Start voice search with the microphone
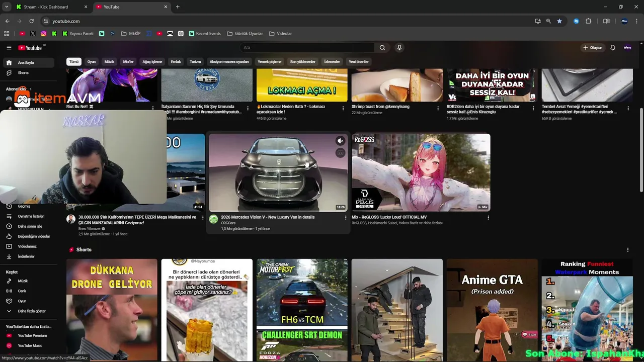The image size is (644, 362). tap(399, 48)
